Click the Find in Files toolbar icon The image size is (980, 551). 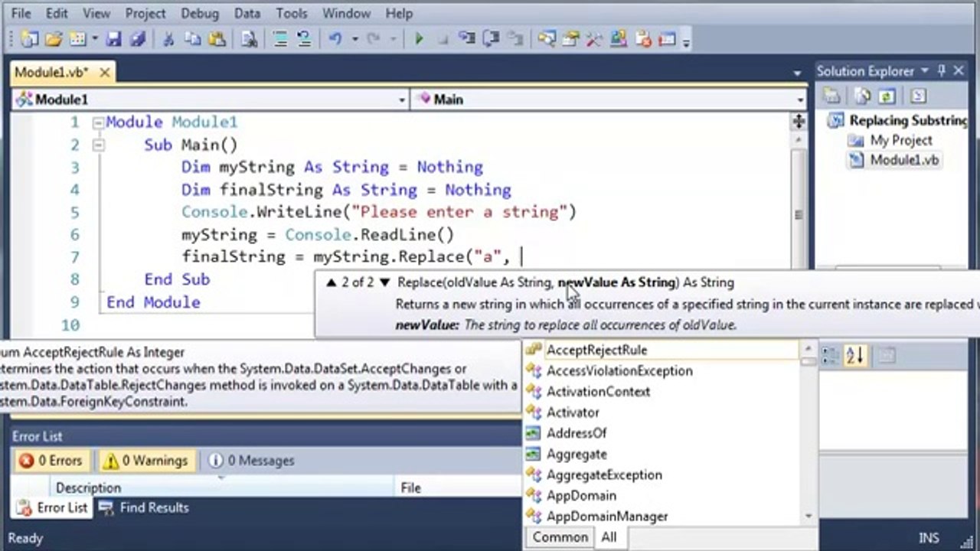pyautogui.click(x=249, y=39)
